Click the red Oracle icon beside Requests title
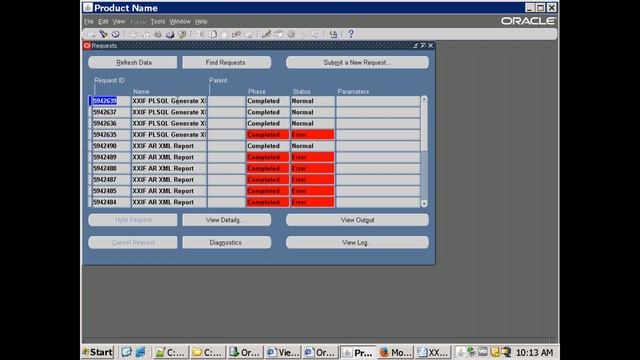This screenshot has width=640, height=360. [x=87, y=46]
